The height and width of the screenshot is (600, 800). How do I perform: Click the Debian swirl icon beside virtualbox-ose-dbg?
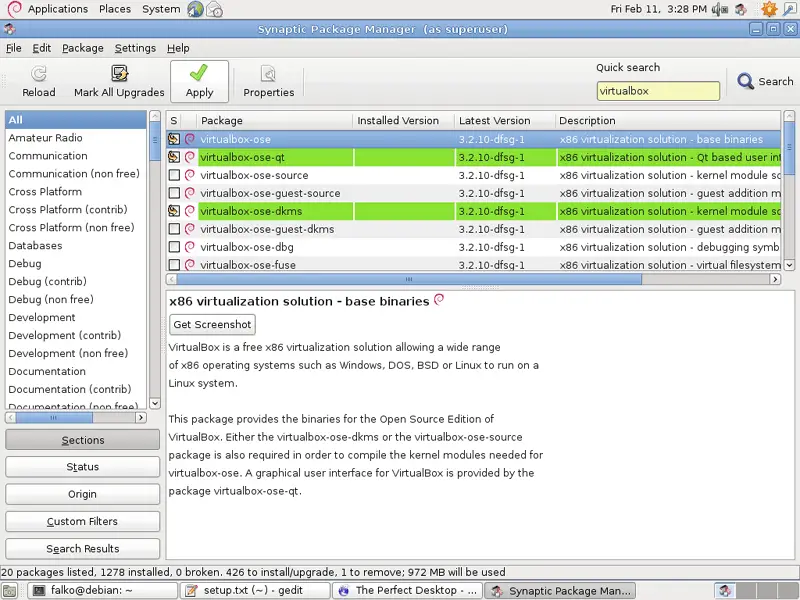pyautogui.click(x=190, y=247)
